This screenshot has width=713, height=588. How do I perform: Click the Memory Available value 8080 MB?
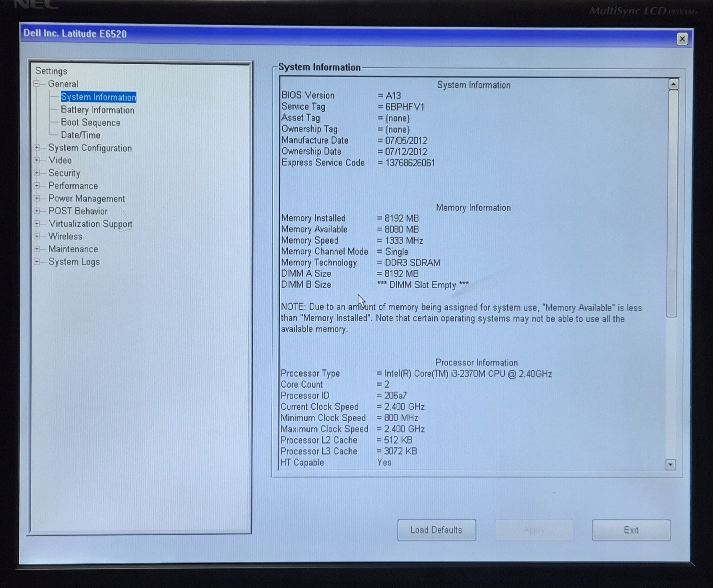[402, 229]
